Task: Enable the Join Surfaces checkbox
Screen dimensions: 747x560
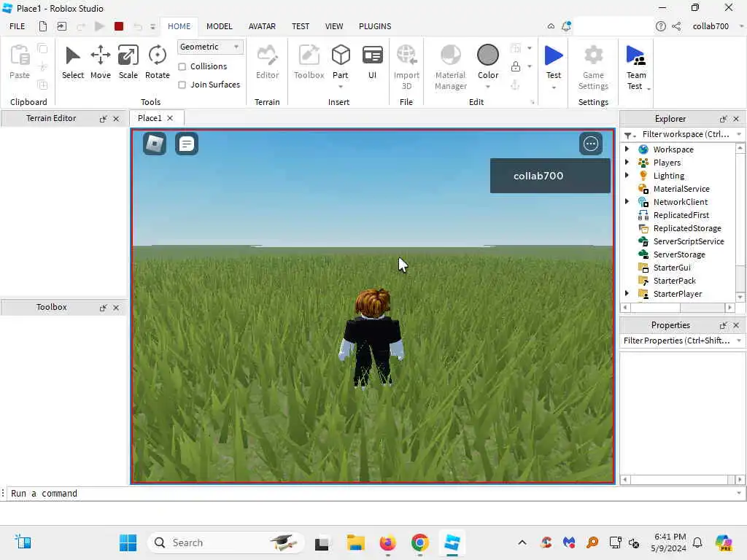Action: (182, 85)
